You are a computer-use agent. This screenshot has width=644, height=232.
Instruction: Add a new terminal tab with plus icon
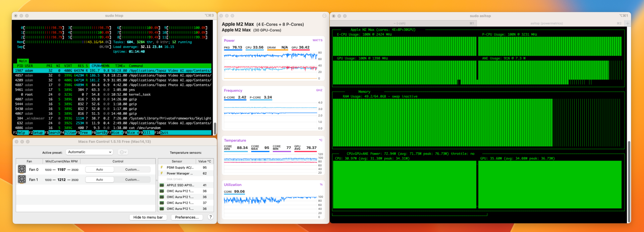[x=628, y=23]
